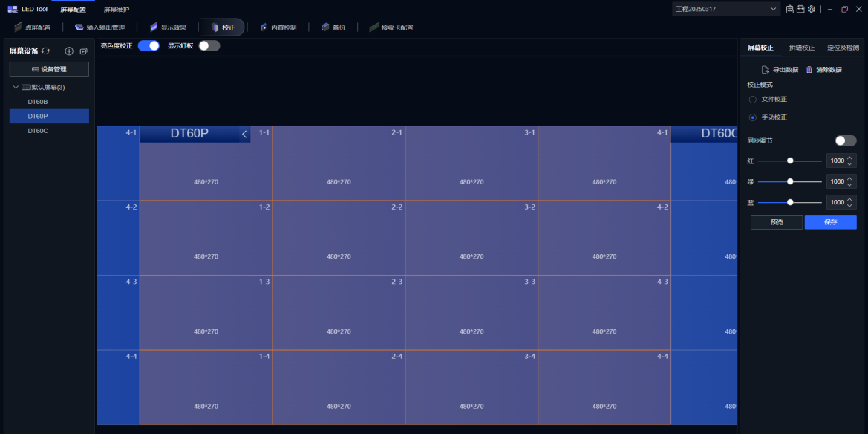This screenshot has height=434, width=868.
Task: Click the settings gear in title bar
Action: [x=811, y=9]
